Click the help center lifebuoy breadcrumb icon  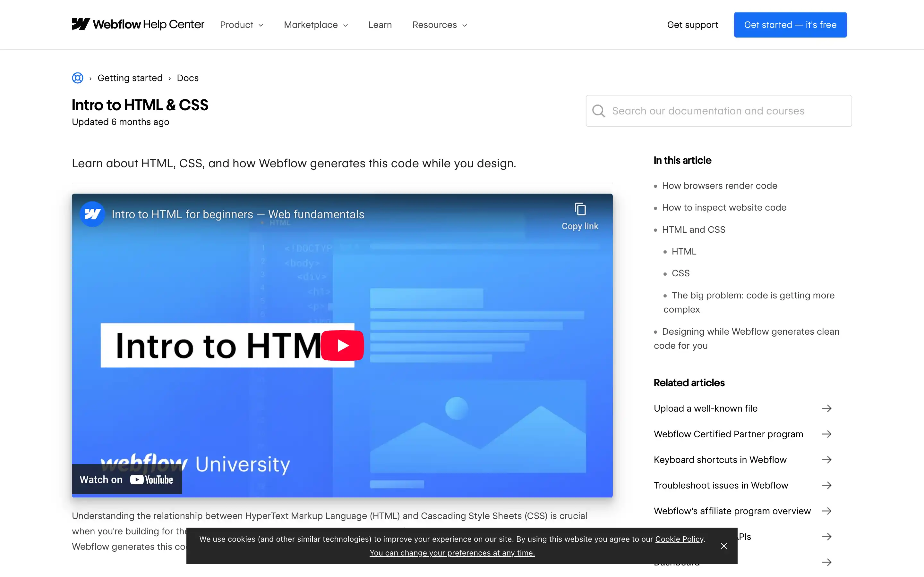coord(78,78)
